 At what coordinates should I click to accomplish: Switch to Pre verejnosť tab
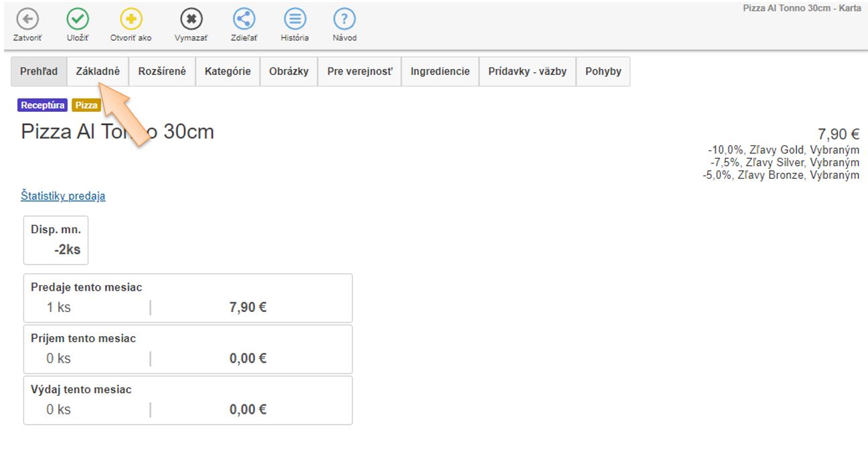[x=359, y=72]
